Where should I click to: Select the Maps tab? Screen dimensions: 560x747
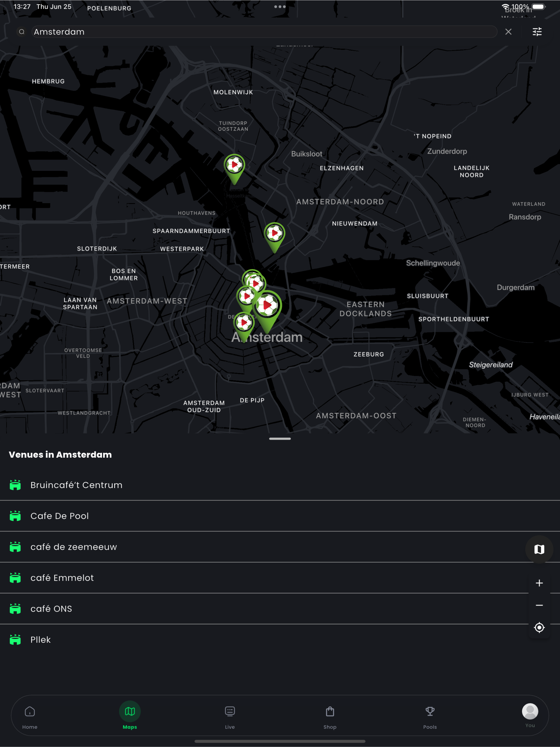coord(130,716)
